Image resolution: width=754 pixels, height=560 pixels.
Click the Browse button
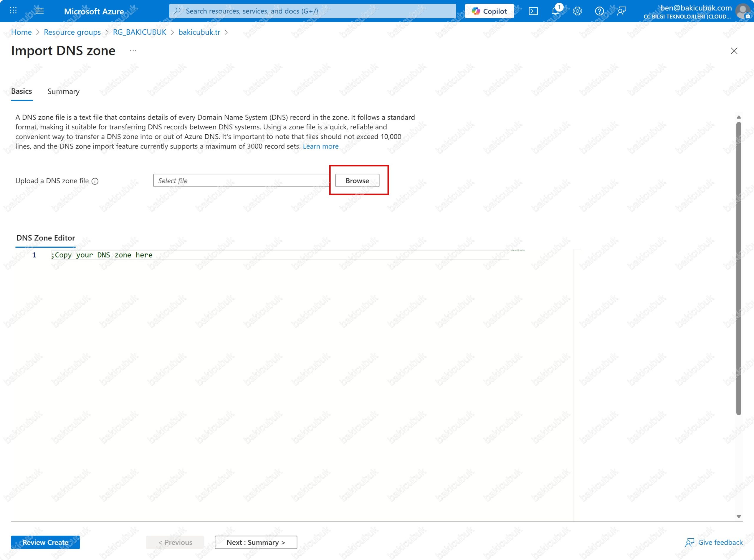(x=357, y=181)
